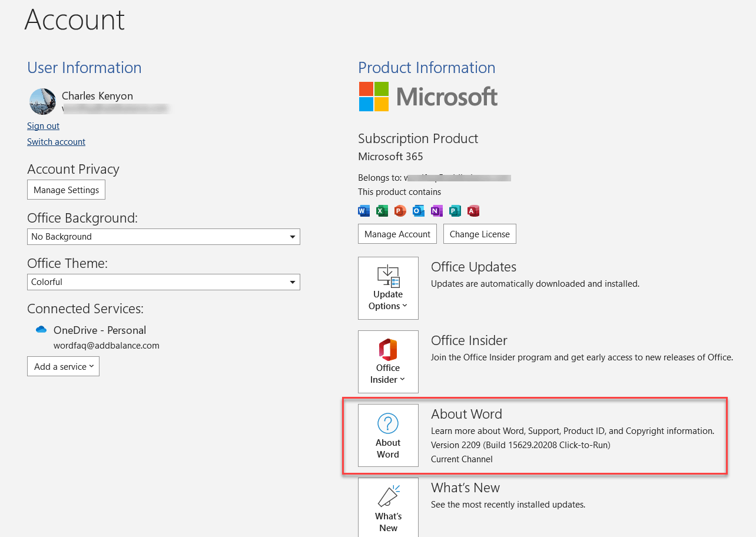Click the wordfaq@addbalance.com email text

click(107, 346)
